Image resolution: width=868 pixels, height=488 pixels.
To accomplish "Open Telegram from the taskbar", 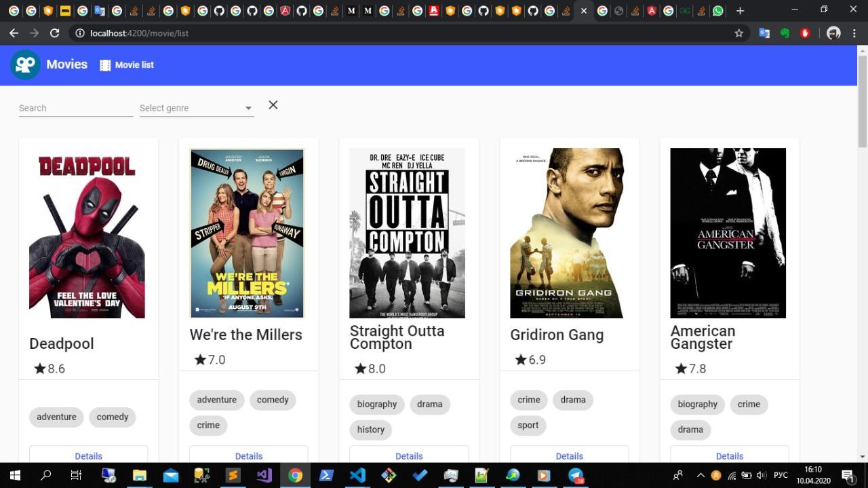I will tap(576, 475).
